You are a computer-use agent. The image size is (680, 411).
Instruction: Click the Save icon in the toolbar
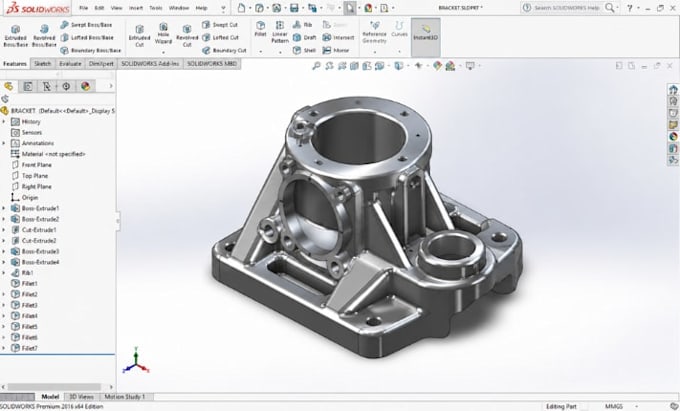pyautogui.click(x=294, y=8)
